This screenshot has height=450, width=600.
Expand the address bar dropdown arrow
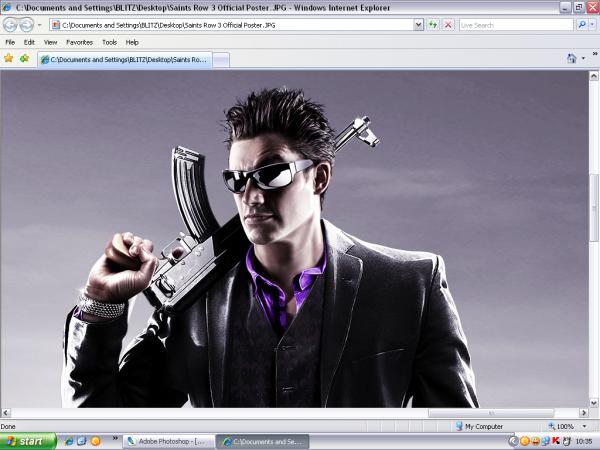coord(419,24)
